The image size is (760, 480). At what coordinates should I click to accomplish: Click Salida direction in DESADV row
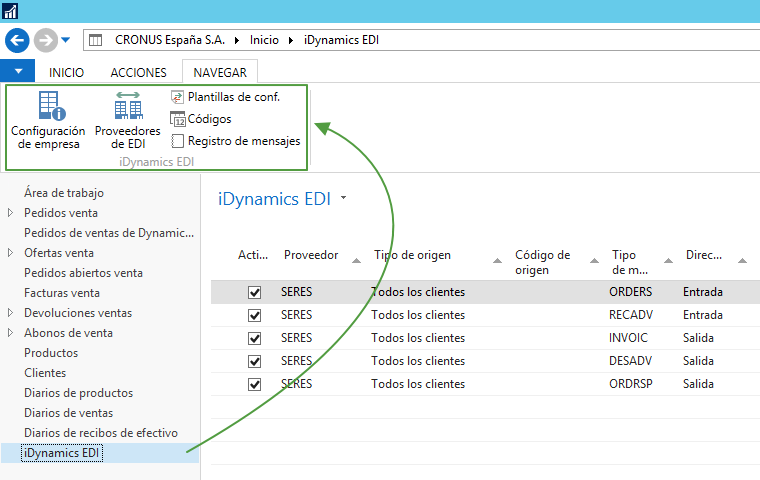click(x=698, y=361)
